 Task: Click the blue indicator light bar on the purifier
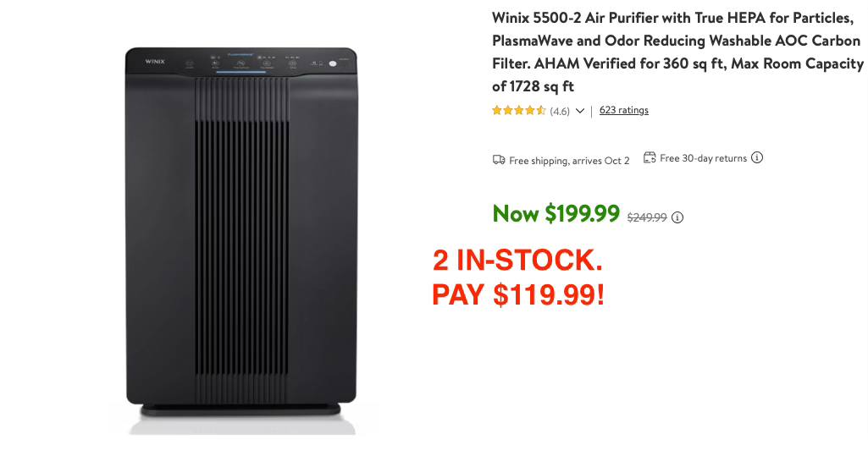(240, 73)
